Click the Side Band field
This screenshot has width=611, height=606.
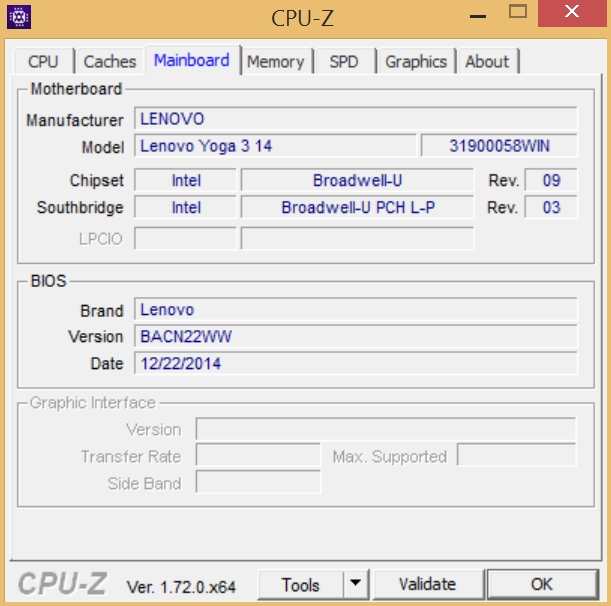click(x=258, y=482)
